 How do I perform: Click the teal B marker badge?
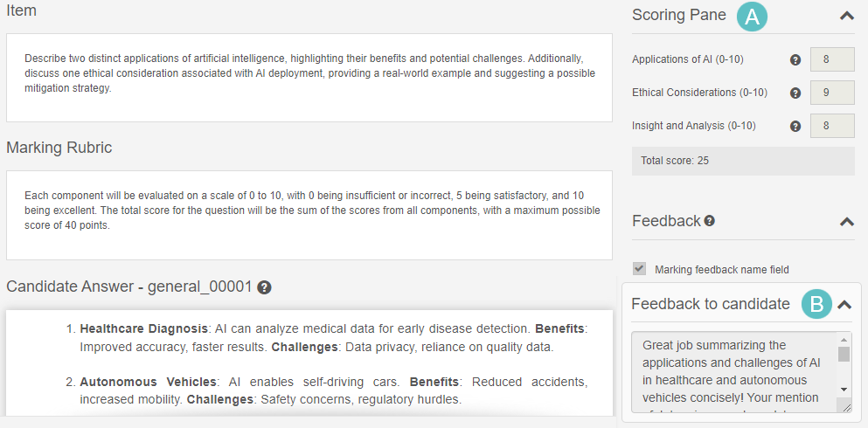tap(816, 304)
